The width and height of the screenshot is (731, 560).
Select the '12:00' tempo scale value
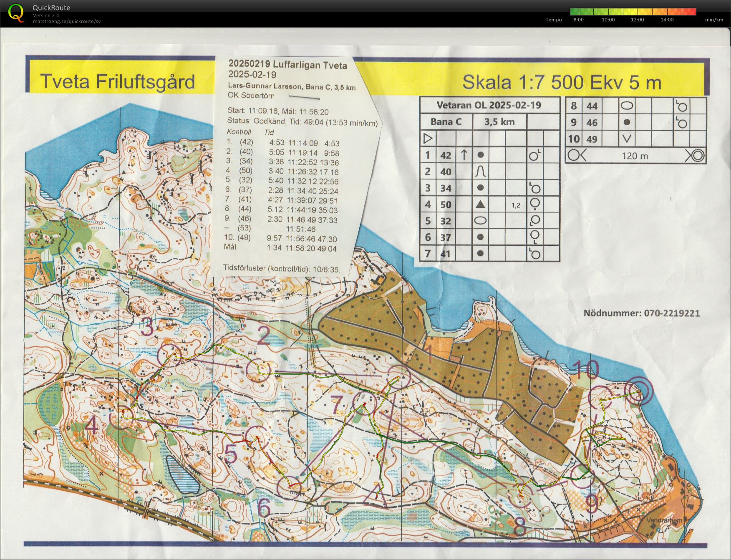click(637, 20)
